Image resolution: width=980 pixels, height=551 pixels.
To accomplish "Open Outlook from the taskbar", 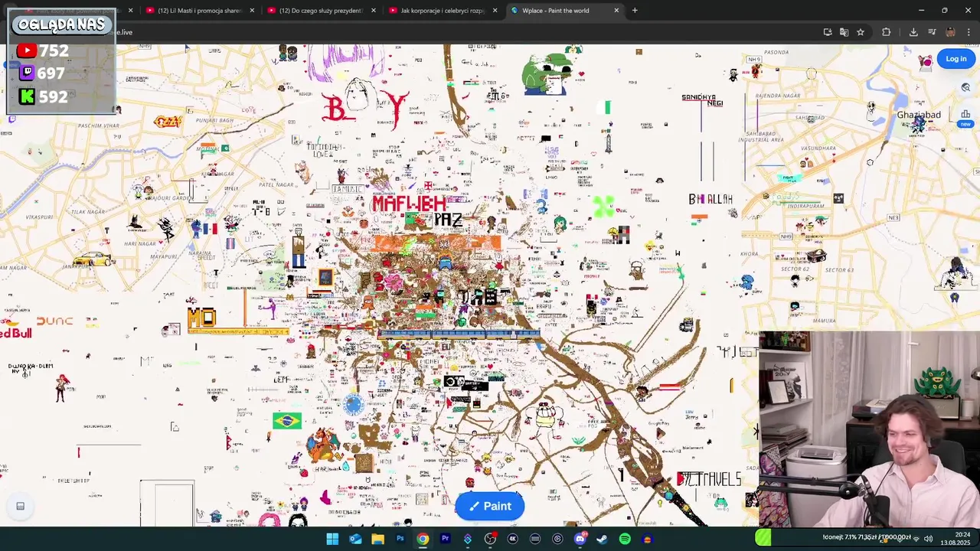I will [x=355, y=540].
